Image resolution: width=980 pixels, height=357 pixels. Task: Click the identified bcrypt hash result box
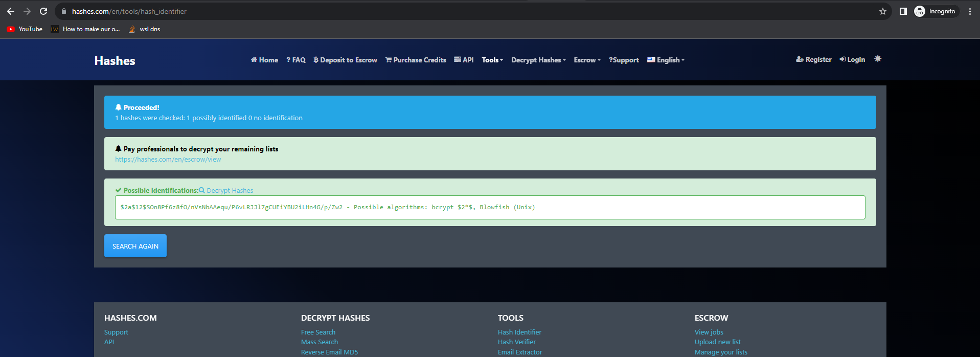coord(489,207)
